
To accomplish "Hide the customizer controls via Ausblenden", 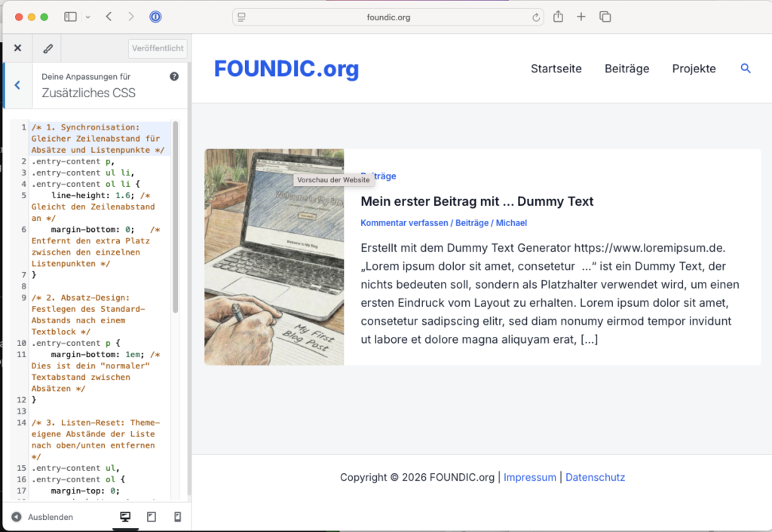I will tap(43, 517).
